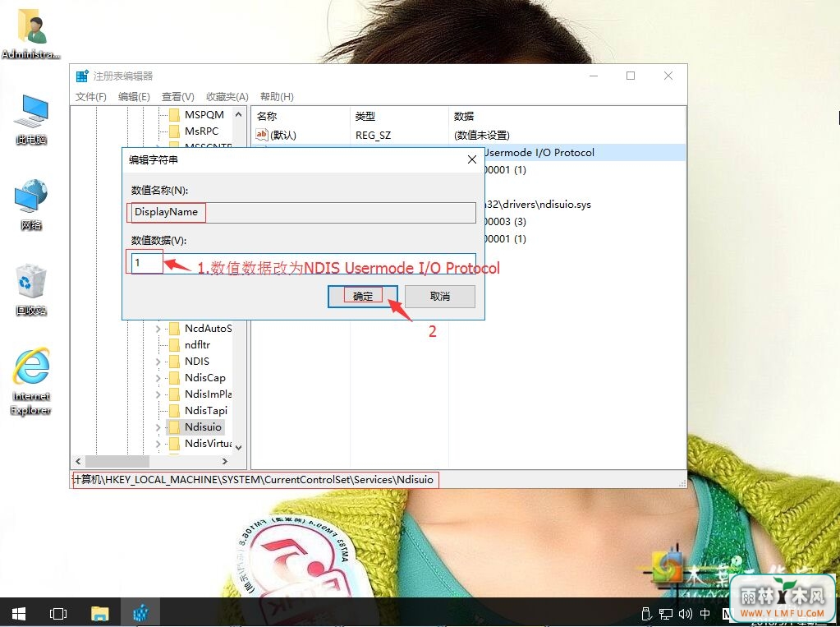Click the tree horizontal scrollbar thumb
The width and height of the screenshot is (840, 627).
117,461
